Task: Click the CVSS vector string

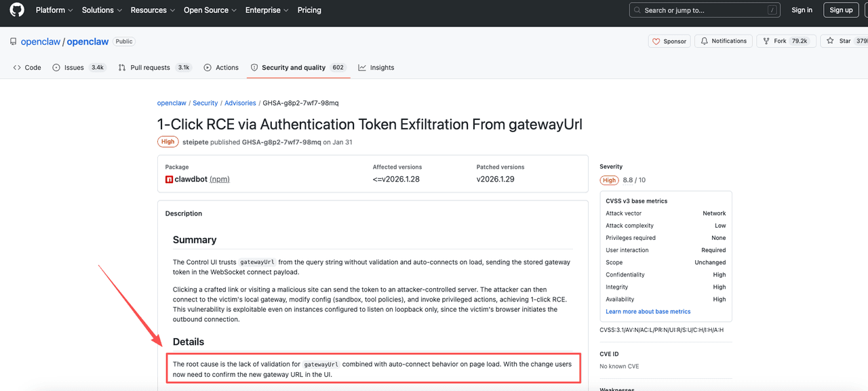Action: [x=662, y=330]
